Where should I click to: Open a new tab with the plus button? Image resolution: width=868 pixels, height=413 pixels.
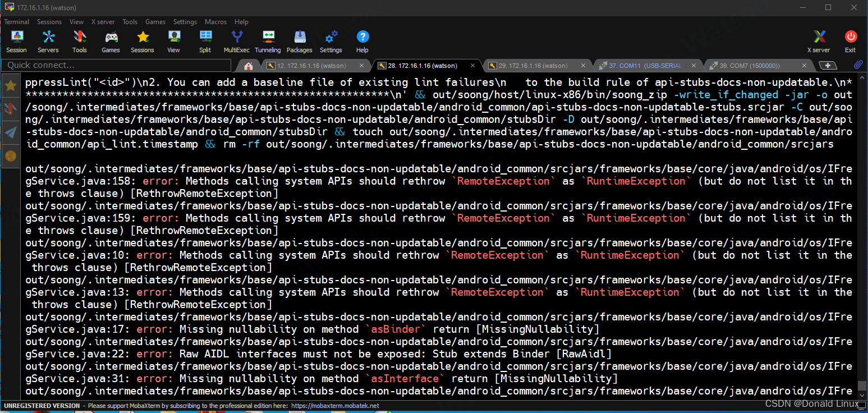point(829,66)
